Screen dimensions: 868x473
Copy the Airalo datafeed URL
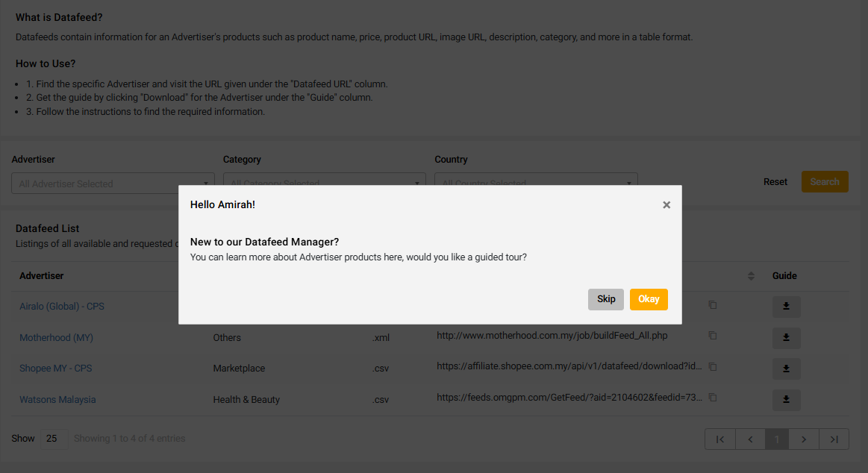click(713, 305)
